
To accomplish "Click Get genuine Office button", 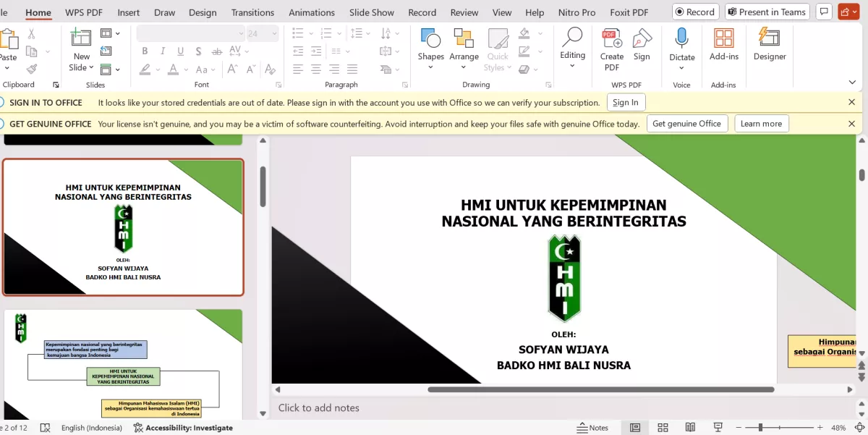I will pyautogui.click(x=686, y=124).
